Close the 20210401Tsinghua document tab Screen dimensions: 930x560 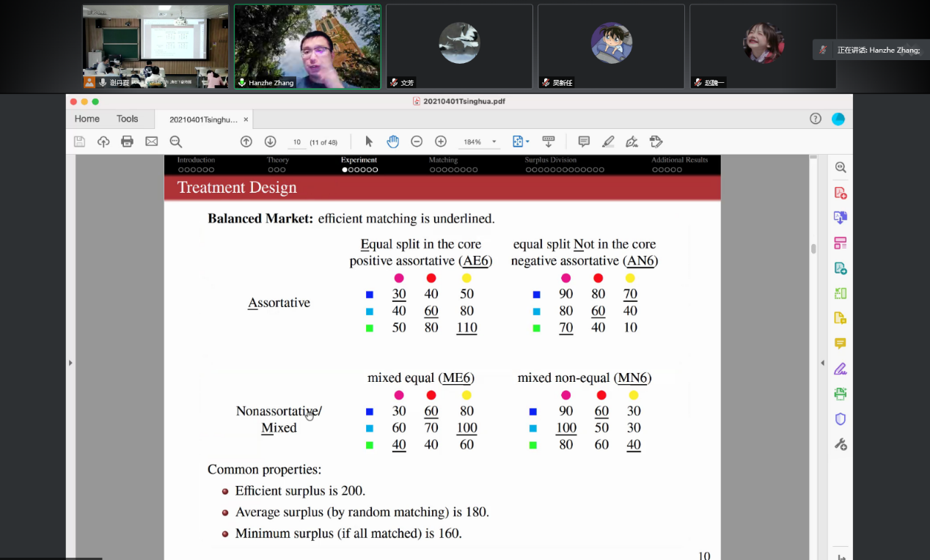coord(246,119)
